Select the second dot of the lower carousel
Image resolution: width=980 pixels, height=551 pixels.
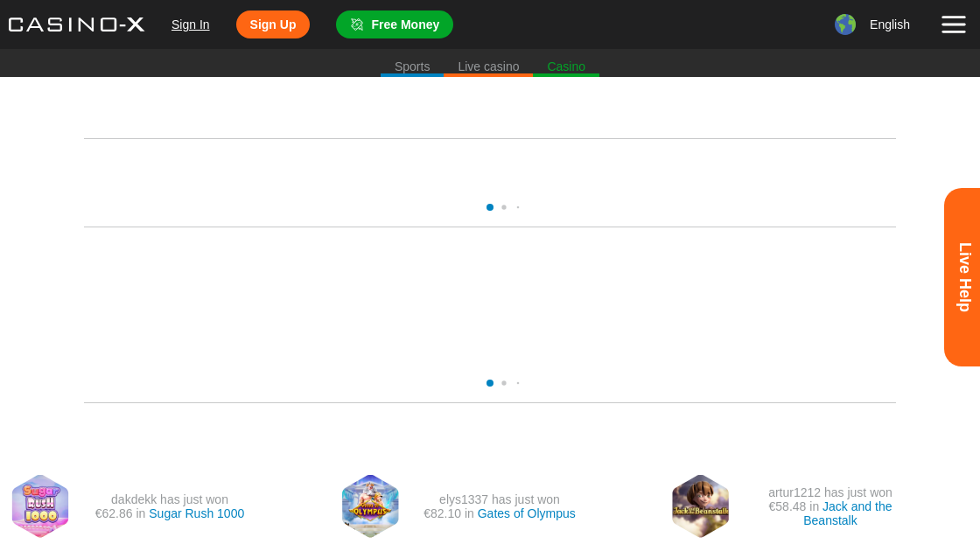pos(504,383)
